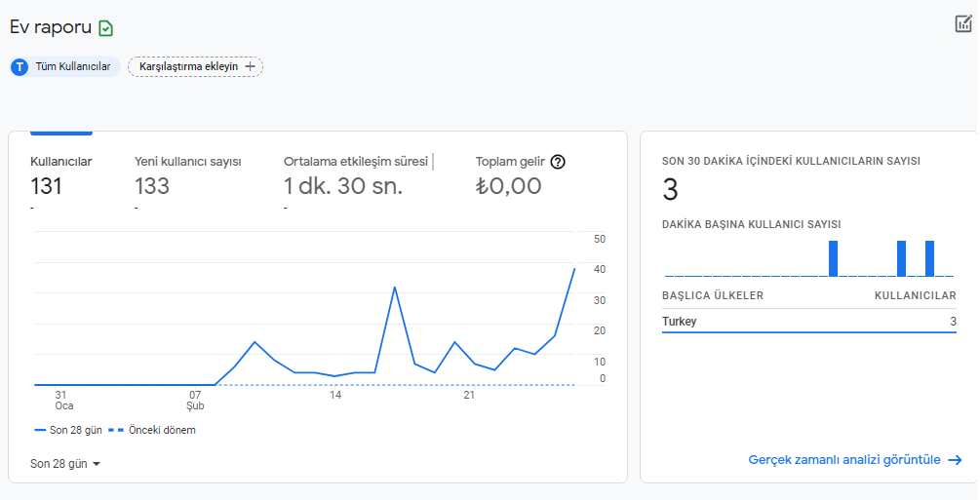980x500 pixels.
Task: Click the Son 28 gün legend entry
Action: (68, 430)
